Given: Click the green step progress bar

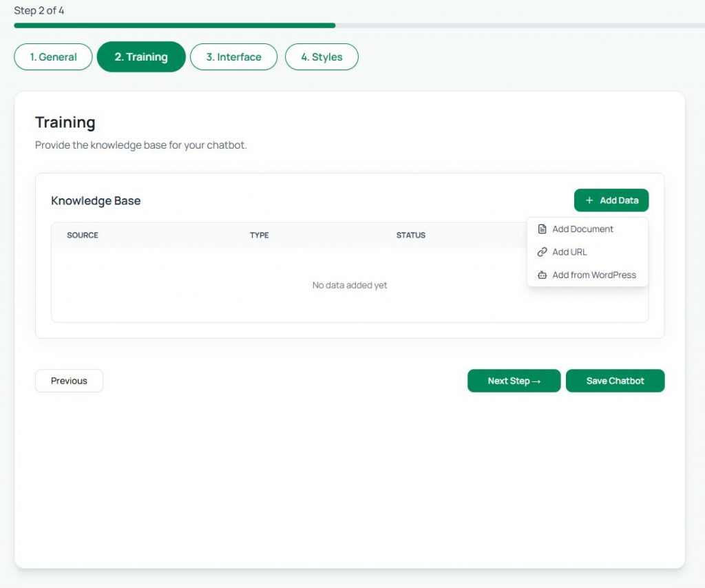Looking at the screenshot, I should [x=174, y=25].
